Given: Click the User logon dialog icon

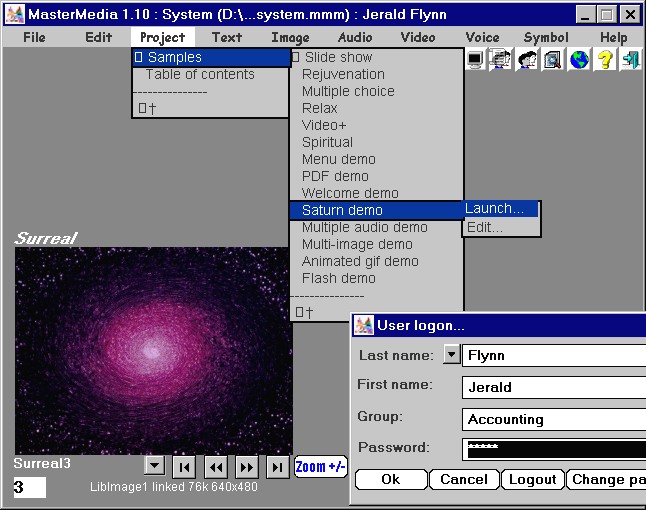Looking at the screenshot, I should click(x=364, y=325).
